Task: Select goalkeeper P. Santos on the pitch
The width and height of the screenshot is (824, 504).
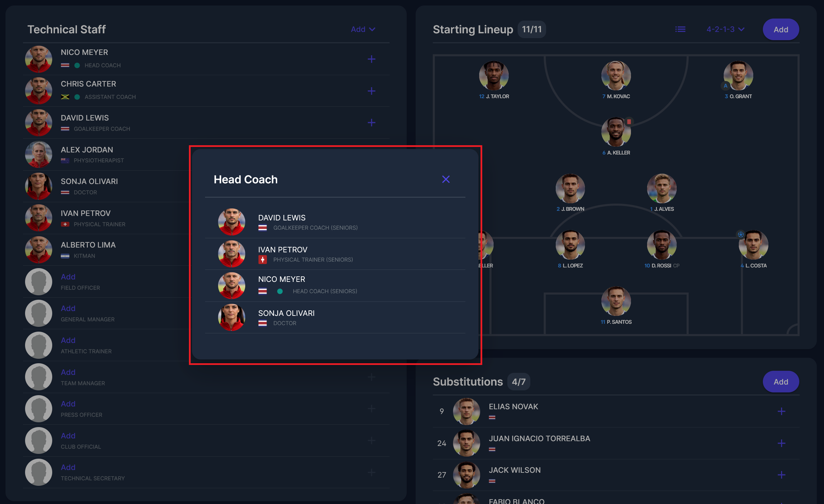Action: pyautogui.click(x=616, y=301)
